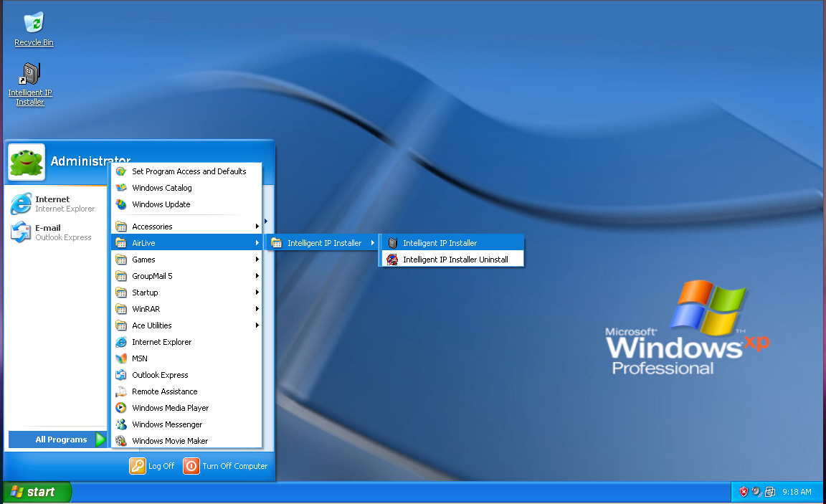
Task: Click the taskbar clock showing 9:18 AM
Action: click(797, 492)
